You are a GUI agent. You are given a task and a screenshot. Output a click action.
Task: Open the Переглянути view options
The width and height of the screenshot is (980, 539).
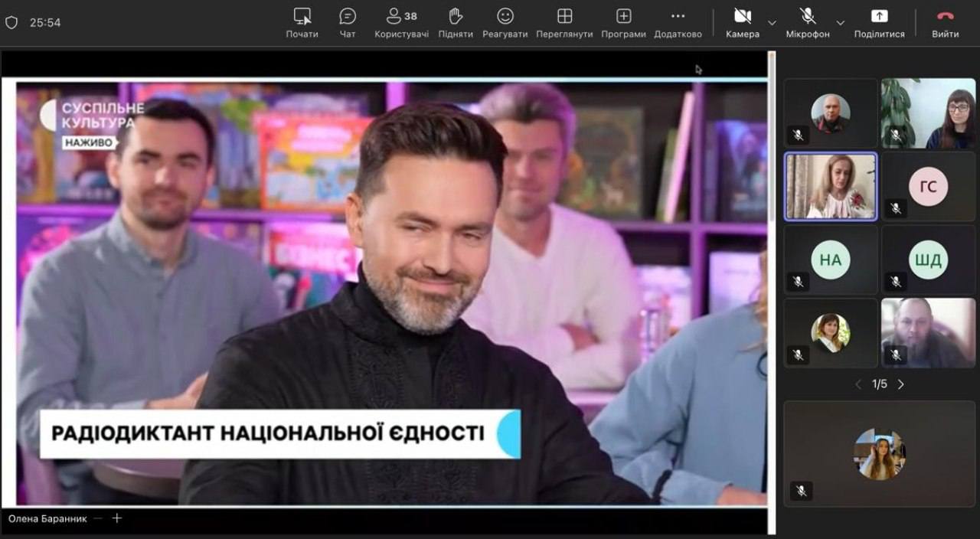(564, 22)
